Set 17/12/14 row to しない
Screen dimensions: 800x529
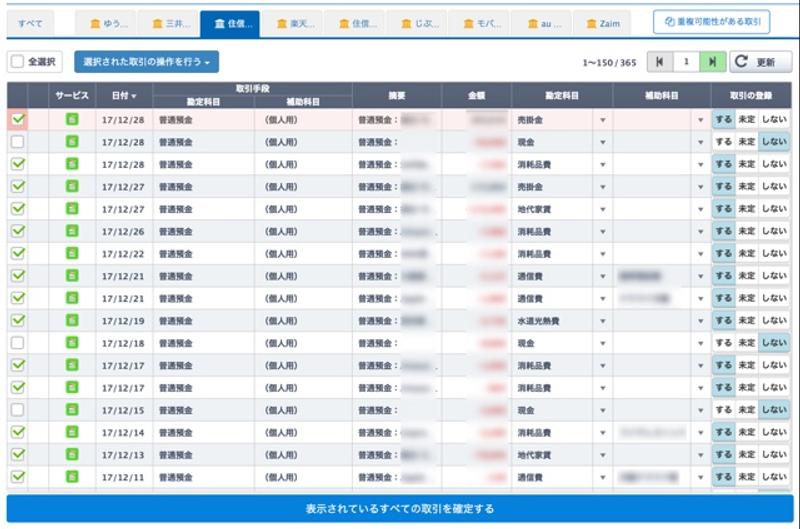(x=774, y=432)
